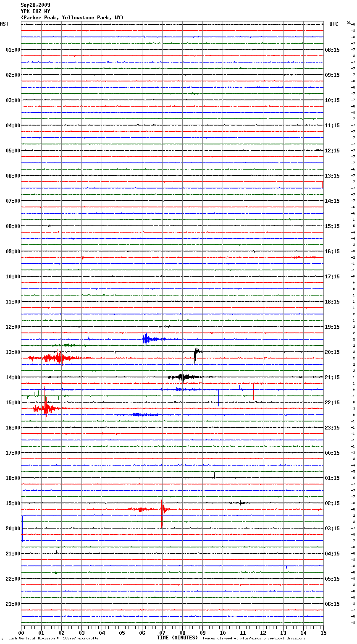Select the 23:00 MST time label
This screenshot has width=357, height=644.
[x=13, y=604]
